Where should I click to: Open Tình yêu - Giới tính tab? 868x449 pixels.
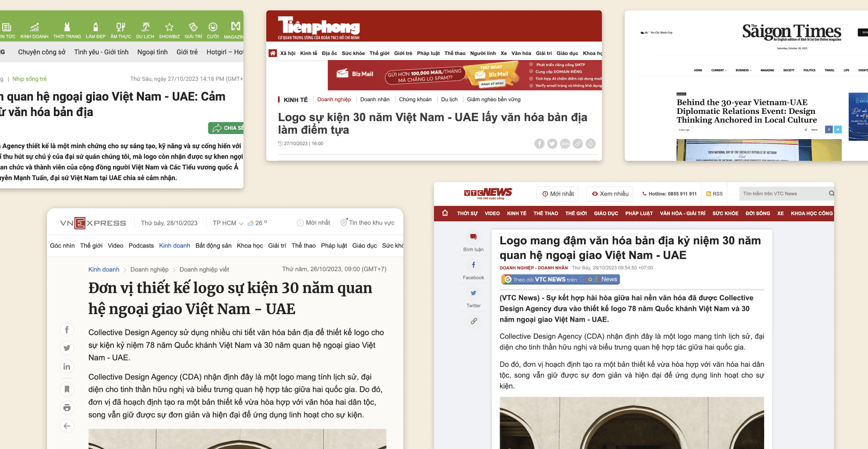pyautogui.click(x=101, y=52)
